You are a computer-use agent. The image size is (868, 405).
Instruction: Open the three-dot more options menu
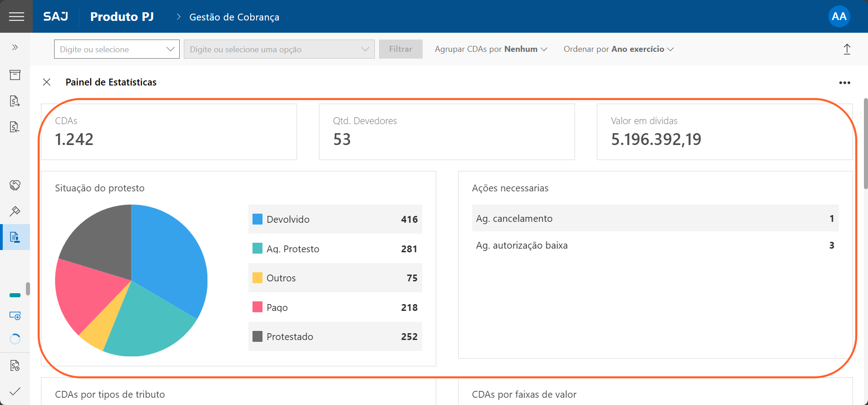point(844,83)
